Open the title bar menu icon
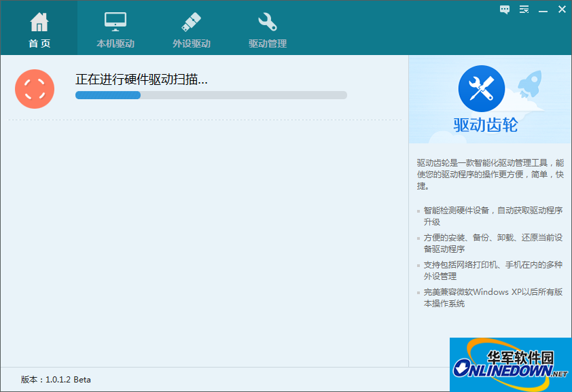Image resolution: width=572 pixels, height=392 pixels. pyautogui.click(x=524, y=10)
